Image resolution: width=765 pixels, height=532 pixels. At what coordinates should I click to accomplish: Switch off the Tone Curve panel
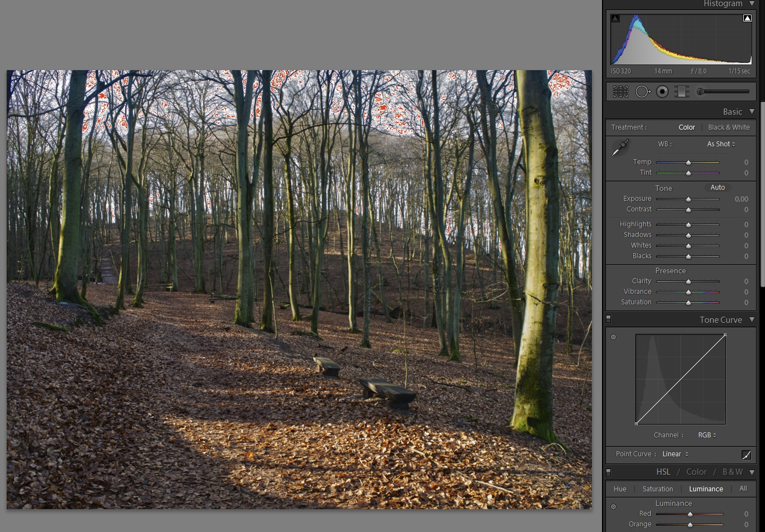coord(608,319)
